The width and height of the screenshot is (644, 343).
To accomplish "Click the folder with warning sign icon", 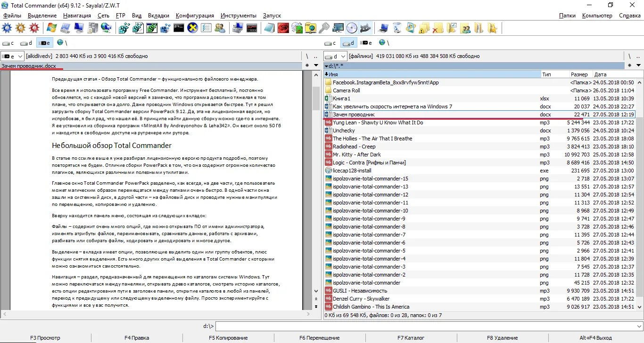I will (x=424, y=28).
